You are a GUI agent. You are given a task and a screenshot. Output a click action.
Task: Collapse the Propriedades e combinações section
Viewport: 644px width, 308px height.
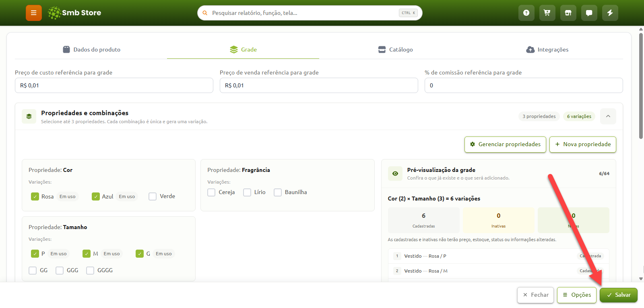[x=608, y=116]
